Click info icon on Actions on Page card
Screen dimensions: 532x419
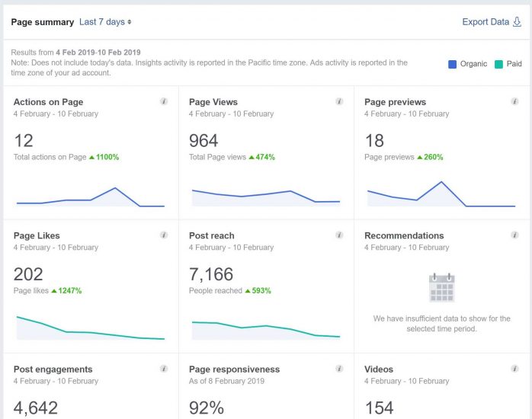point(163,101)
